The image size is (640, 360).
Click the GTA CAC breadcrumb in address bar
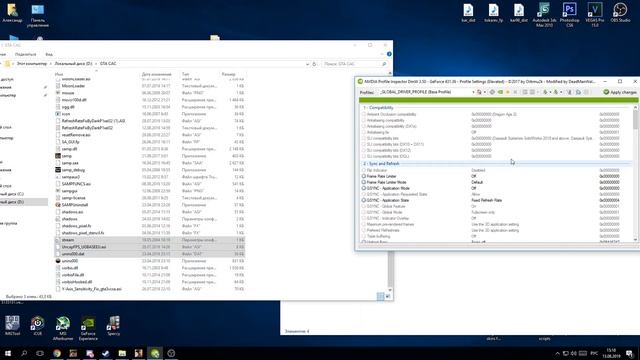coord(108,64)
